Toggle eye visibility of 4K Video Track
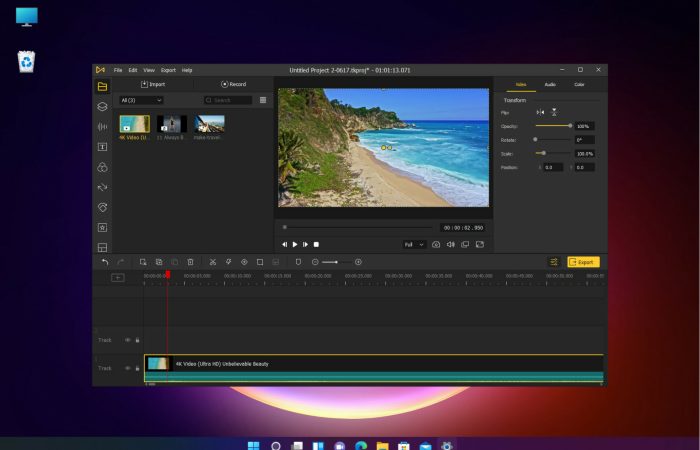700x450 pixels. (x=128, y=368)
